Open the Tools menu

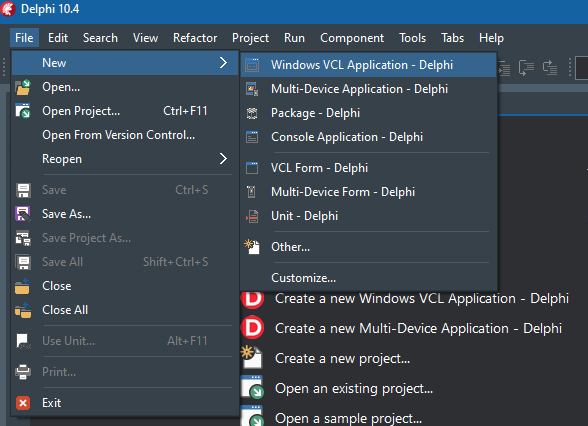[412, 38]
